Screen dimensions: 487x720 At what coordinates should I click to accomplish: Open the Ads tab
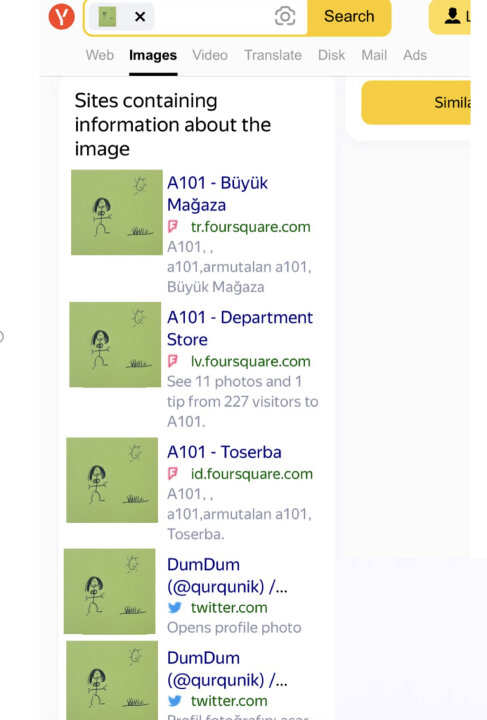[x=415, y=55]
